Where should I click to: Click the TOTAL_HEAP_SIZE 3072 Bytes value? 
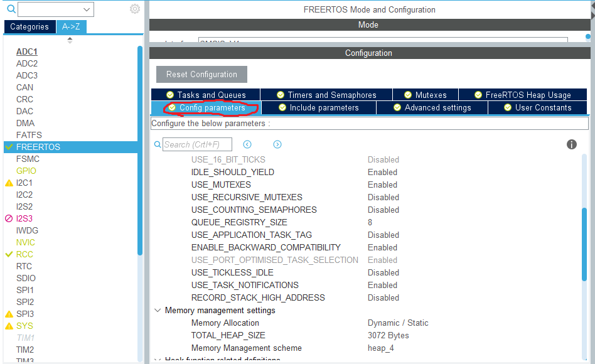pyautogui.click(x=388, y=336)
